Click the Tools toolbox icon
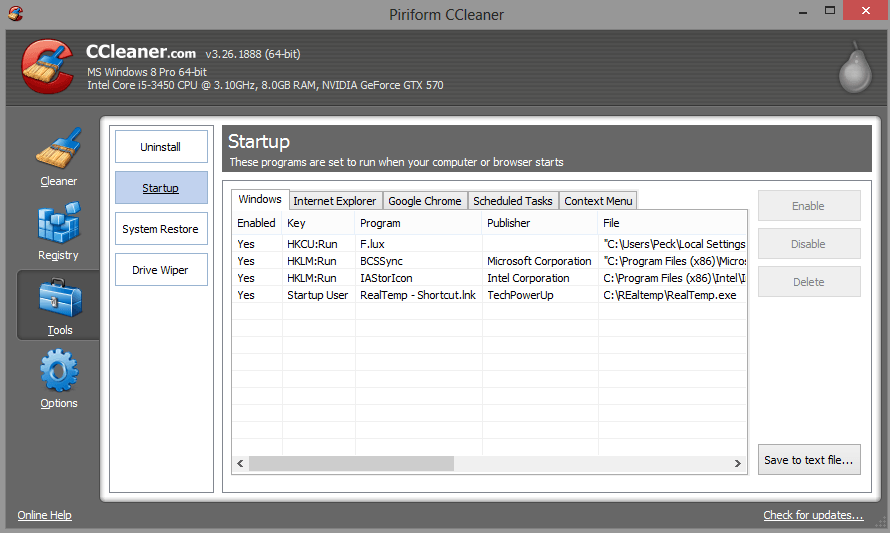 tap(59, 299)
